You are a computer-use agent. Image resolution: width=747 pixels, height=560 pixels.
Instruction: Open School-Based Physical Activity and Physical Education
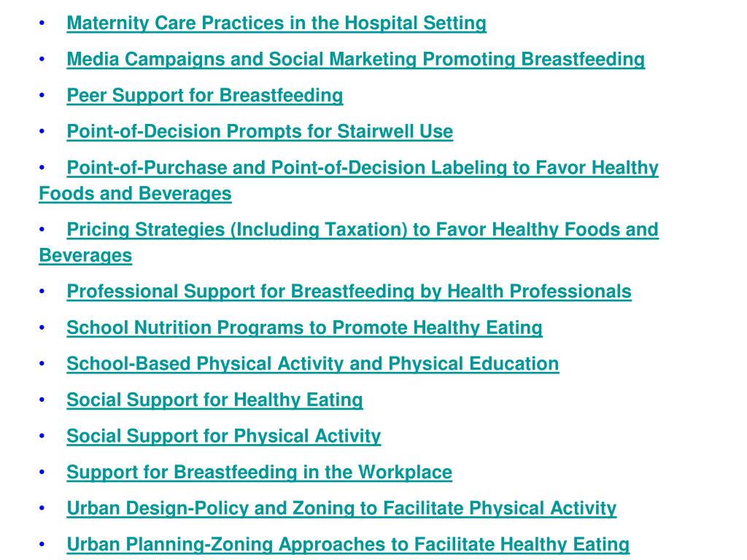pyautogui.click(x=312, y=364)
